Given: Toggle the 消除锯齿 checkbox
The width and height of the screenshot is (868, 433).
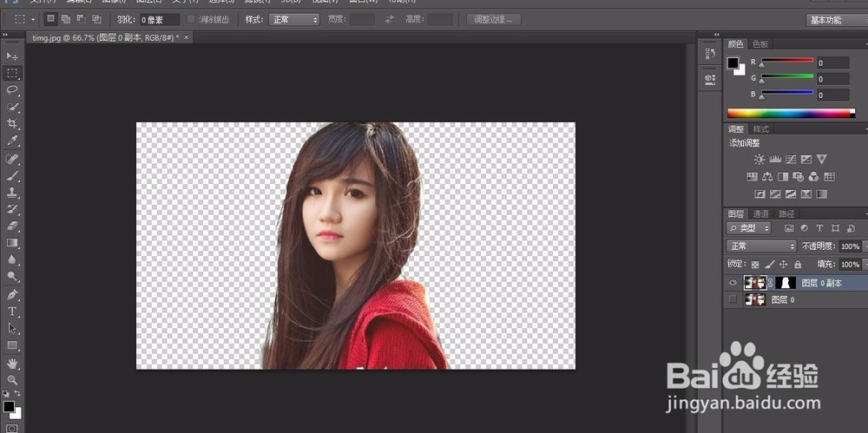Looking at the screenshot, I should 191,19.
